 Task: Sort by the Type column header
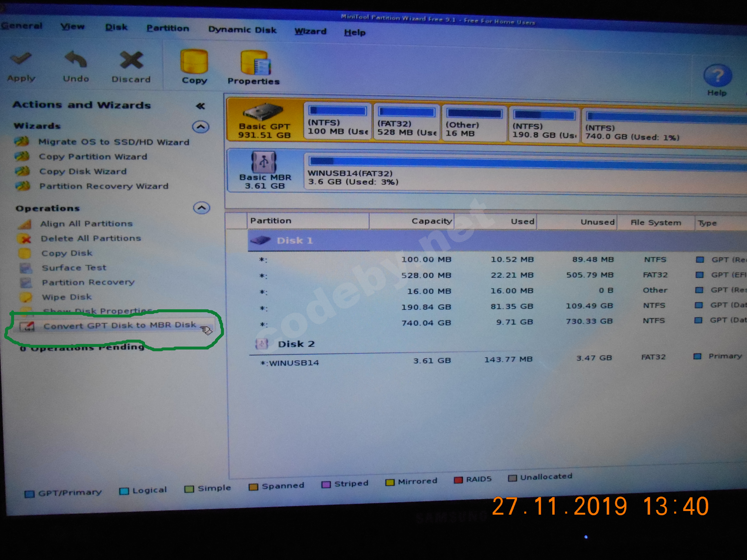pos(720,223)
